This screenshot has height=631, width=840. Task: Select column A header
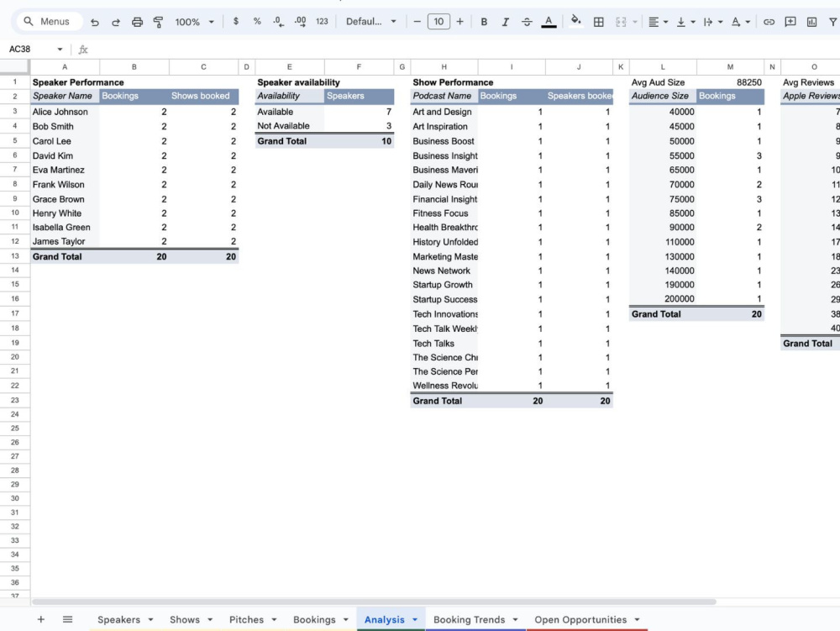point(65,67)
